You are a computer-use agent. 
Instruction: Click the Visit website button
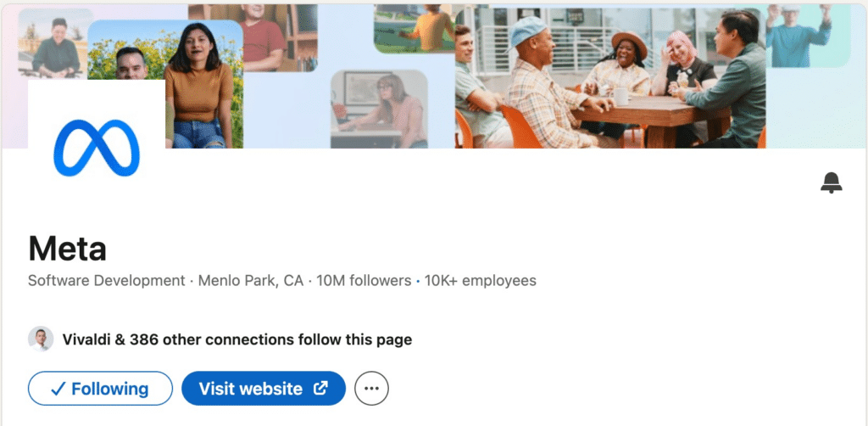pyautogui.click(x=264, y=389)
